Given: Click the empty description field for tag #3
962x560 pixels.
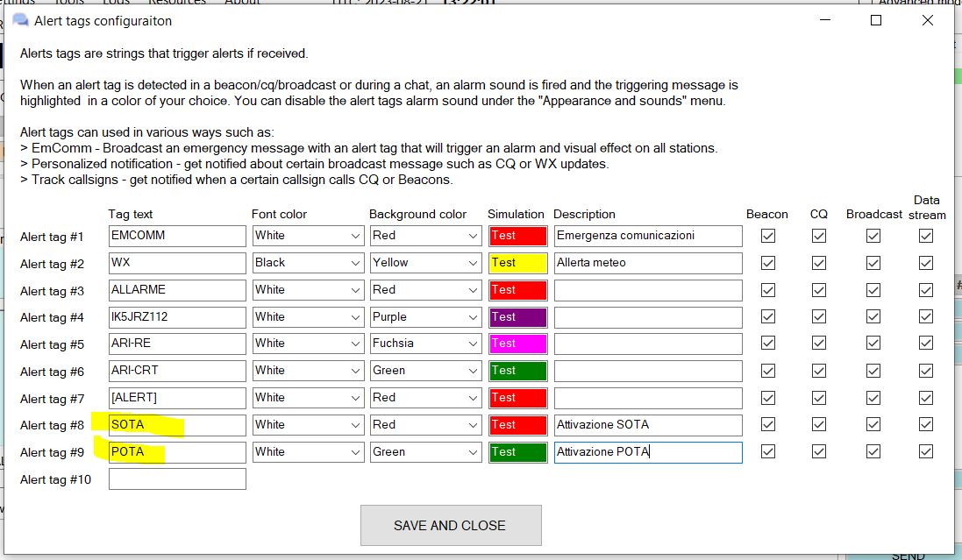Looking at the screenshot, I should (648, 290).
